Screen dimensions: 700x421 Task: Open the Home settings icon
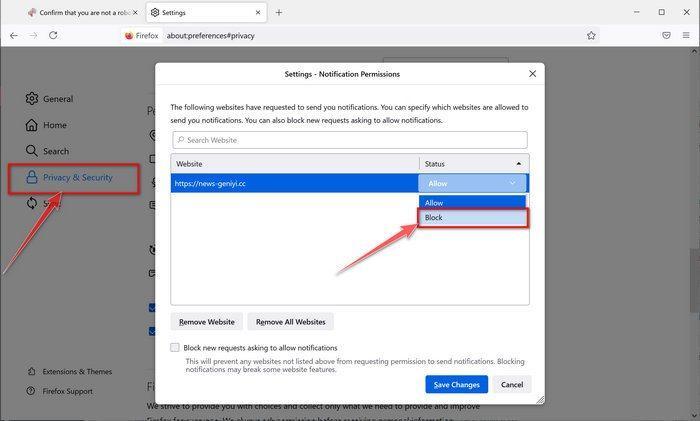pos(32,125)
